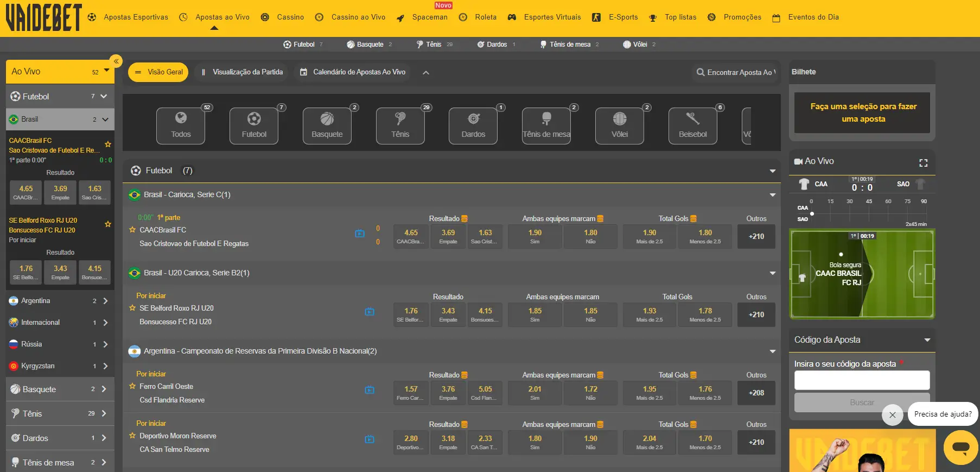The width and height of the screenshot is (980, 472).
Task: Click the Buscar button
Action: [862, 402]
